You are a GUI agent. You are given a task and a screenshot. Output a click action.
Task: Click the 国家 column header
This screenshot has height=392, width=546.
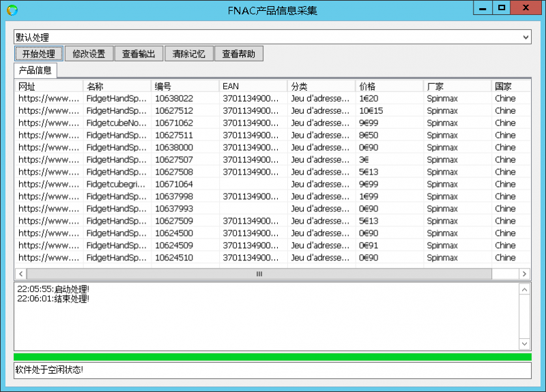click(511, 87)
